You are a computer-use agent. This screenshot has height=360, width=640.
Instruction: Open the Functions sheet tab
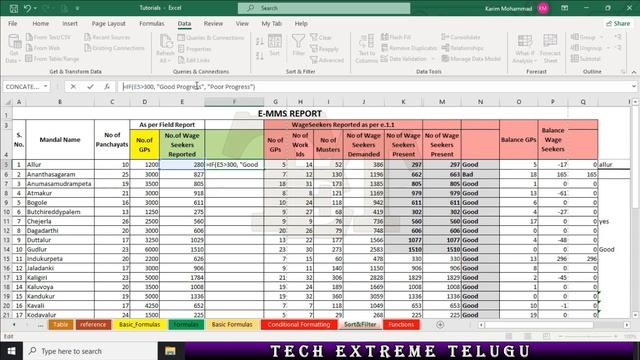tap(401, 324)
